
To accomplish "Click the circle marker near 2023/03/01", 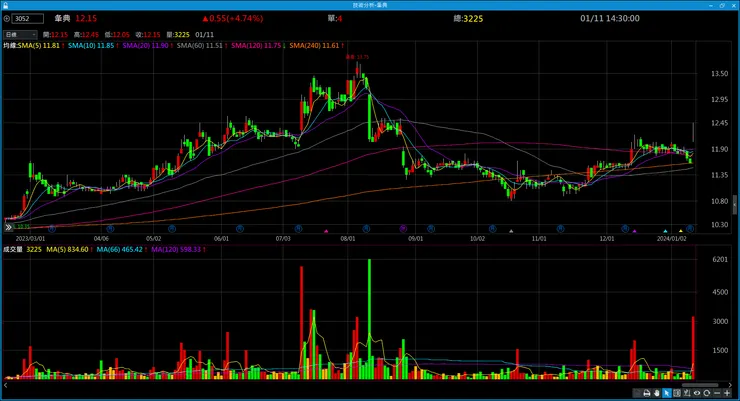I will point(52,229).
